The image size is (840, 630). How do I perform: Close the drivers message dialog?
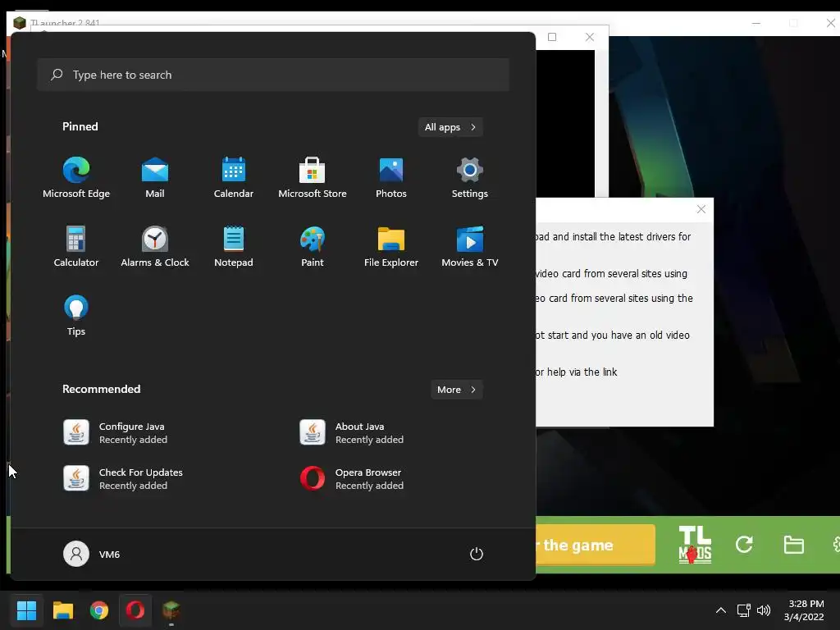[x=701, y=209]
